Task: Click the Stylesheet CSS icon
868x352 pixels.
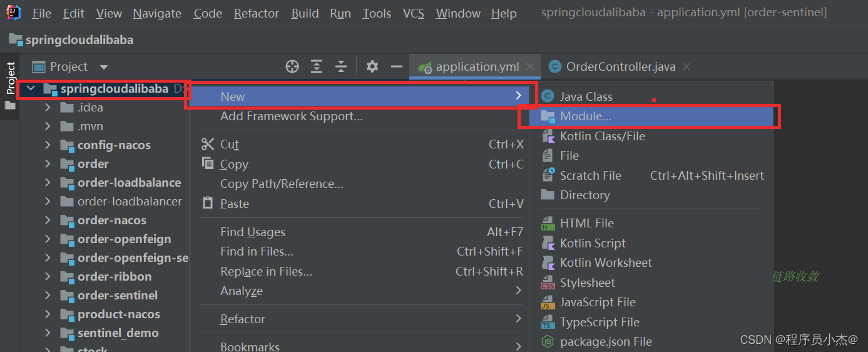Action: click(548, 282)
